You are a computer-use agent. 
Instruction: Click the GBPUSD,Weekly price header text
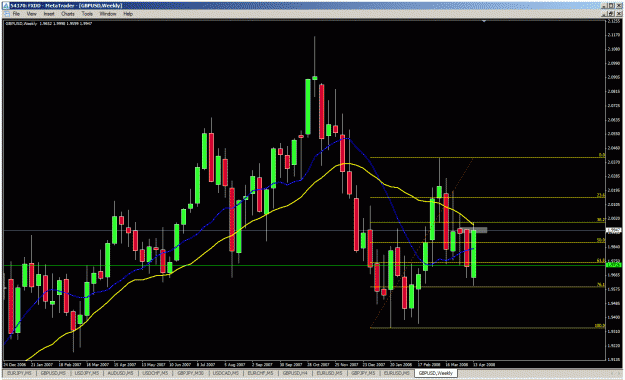[49, 24]
